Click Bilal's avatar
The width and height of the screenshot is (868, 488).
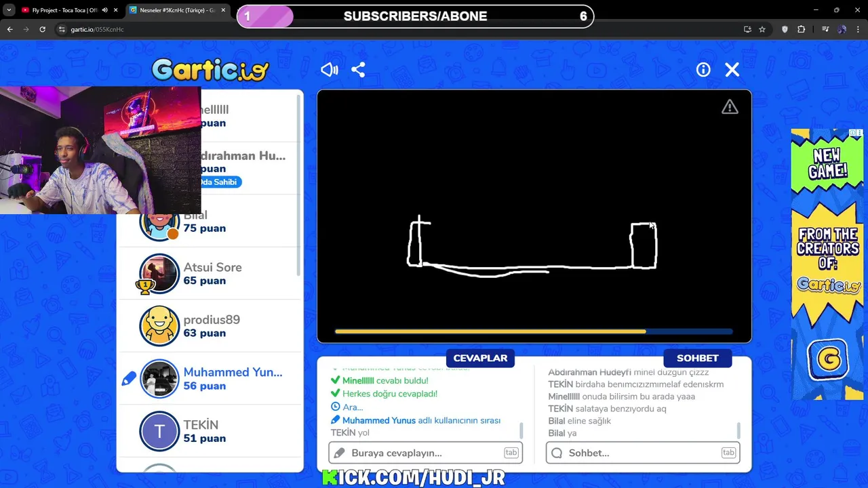(x=159, y=224)
